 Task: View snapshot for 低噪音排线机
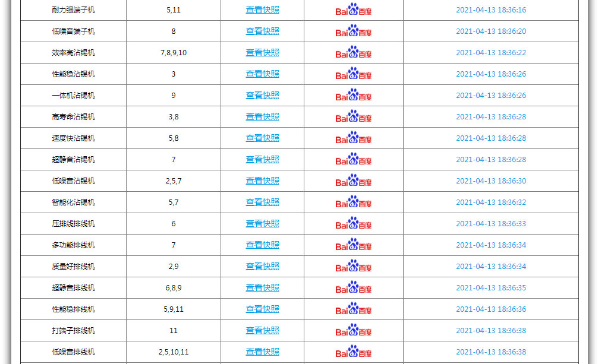(262, 352)
